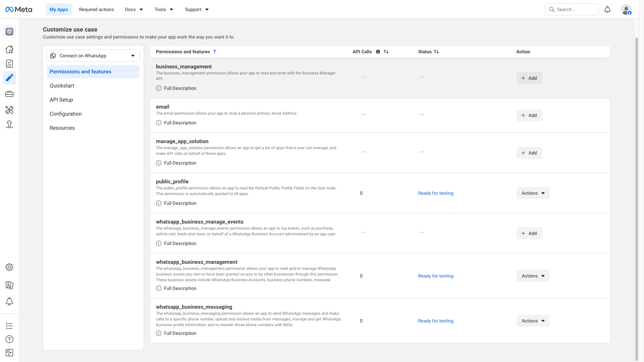Open Full Description for manage_app_solution

pos(176,163)
